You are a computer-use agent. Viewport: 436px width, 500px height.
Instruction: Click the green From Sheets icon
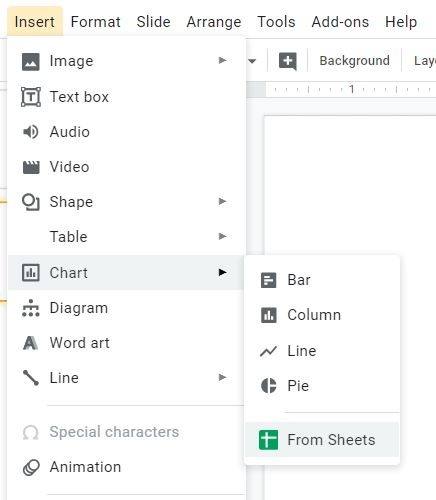pos(268,440)
